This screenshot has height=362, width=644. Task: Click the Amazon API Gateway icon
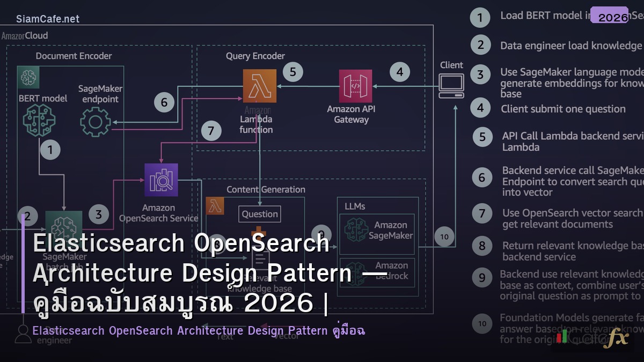point(356,86)
